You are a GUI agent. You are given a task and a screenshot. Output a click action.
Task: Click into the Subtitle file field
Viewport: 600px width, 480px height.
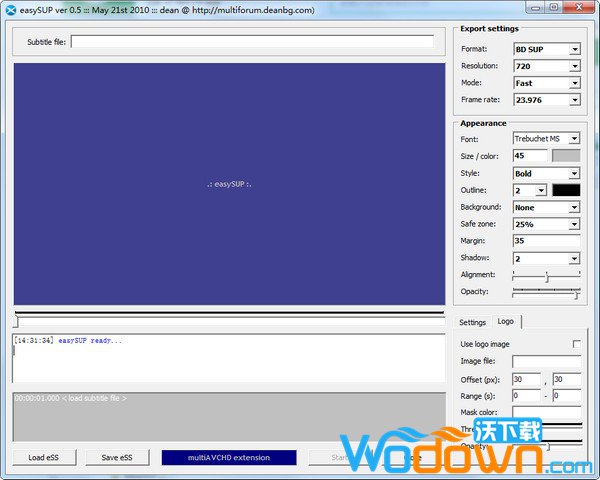coord(252,42)
